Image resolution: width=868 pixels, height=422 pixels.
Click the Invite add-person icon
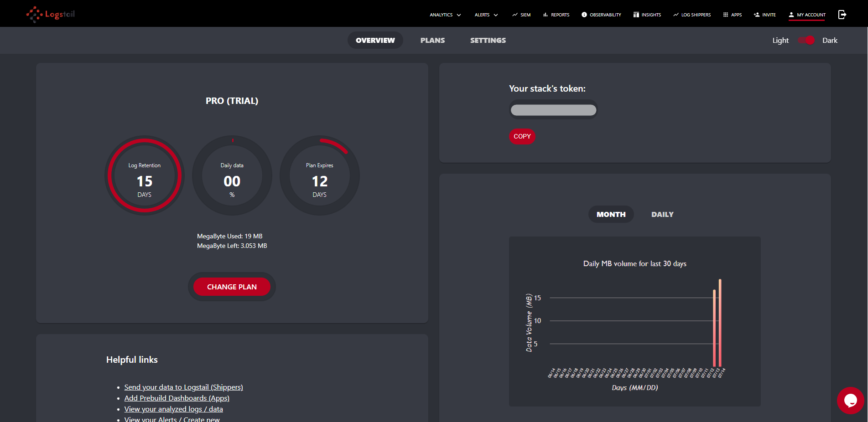click(757, 15)
